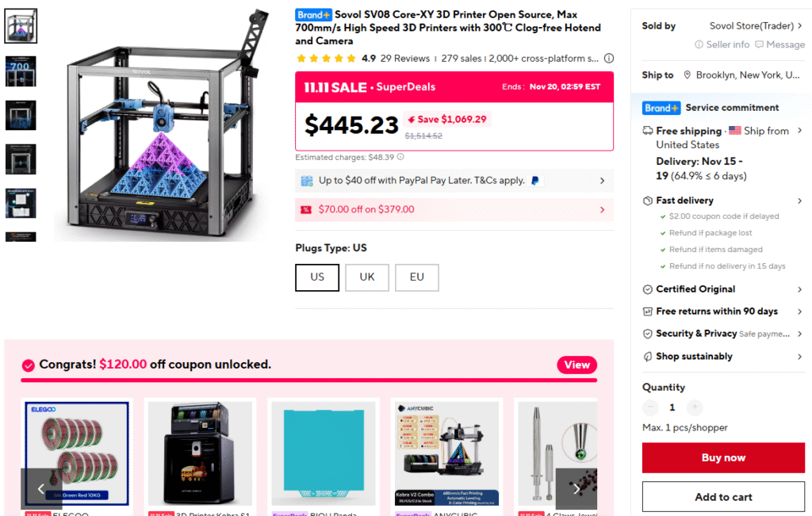Click the info icon beside cross-platform sales
812x516 pixels.
pyautogui.click(x=609, y=59)
